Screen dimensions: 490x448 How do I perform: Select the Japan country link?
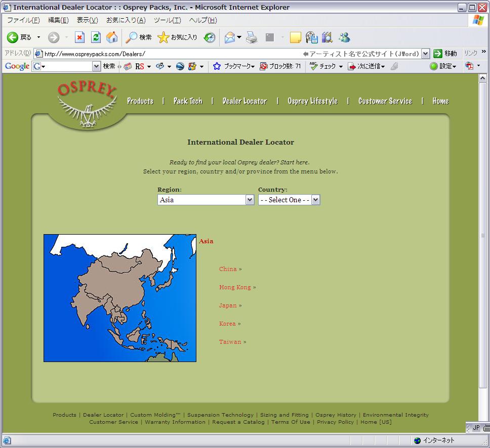coord(228,305)
